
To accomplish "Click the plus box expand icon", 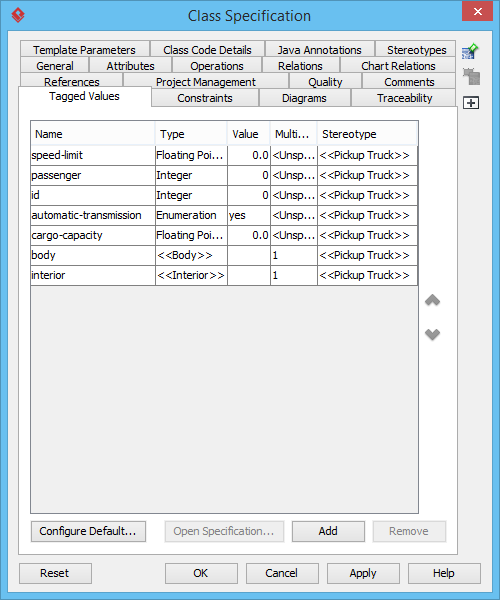I will click(x=471, y=103).
